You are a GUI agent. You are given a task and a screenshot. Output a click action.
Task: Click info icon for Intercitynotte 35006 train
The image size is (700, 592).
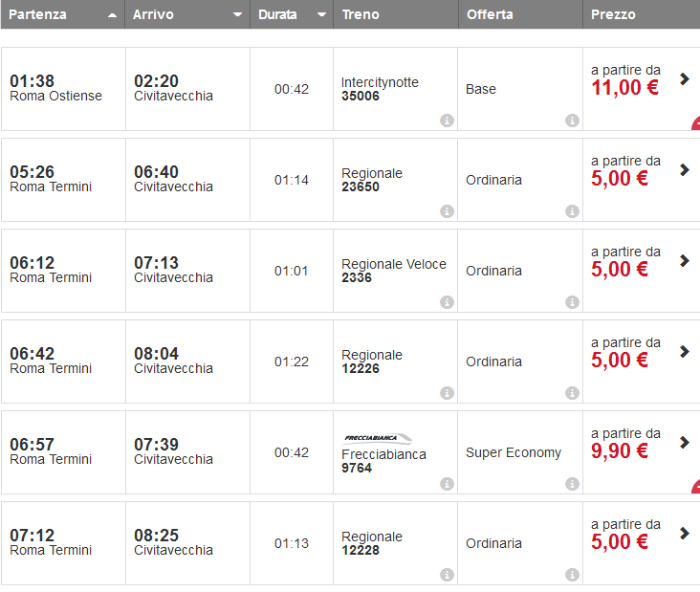click(447, 121)
